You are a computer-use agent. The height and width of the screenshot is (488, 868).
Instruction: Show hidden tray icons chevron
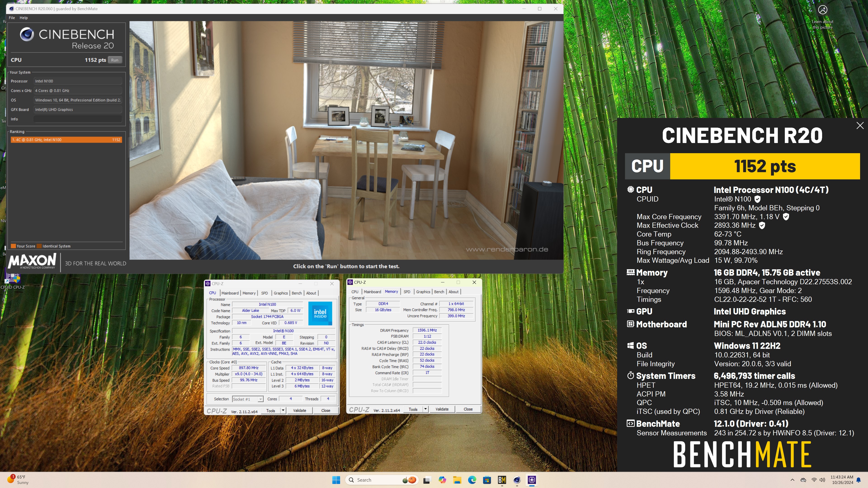pos(792,480)
